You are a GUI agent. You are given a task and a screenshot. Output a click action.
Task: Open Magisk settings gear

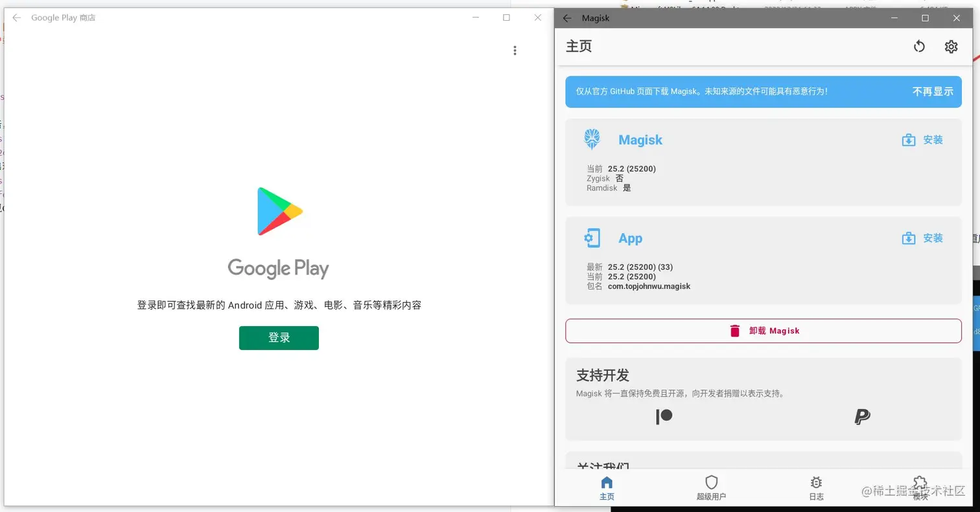point(951,47)
